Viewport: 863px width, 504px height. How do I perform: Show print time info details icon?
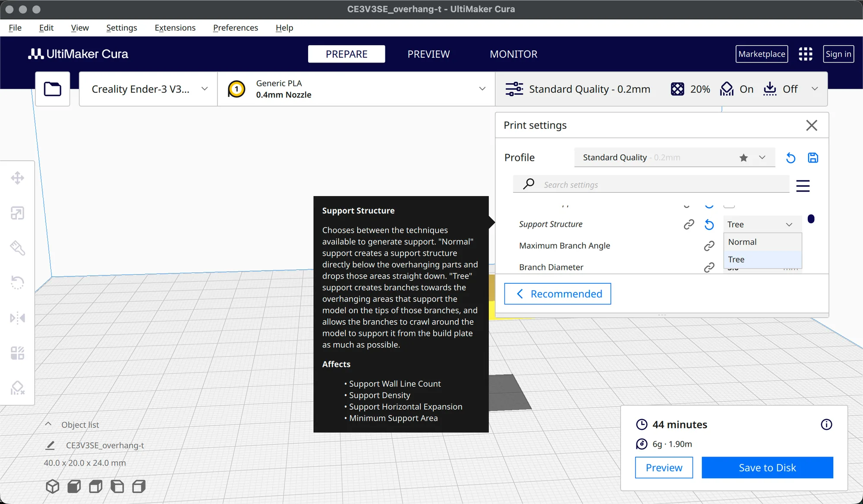click(826, 425)
